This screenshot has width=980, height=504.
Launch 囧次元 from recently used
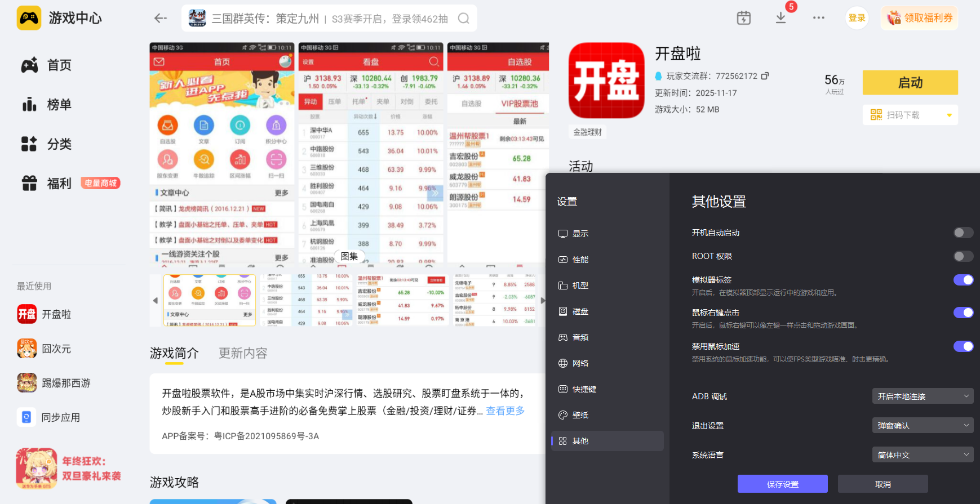(44, 349)
